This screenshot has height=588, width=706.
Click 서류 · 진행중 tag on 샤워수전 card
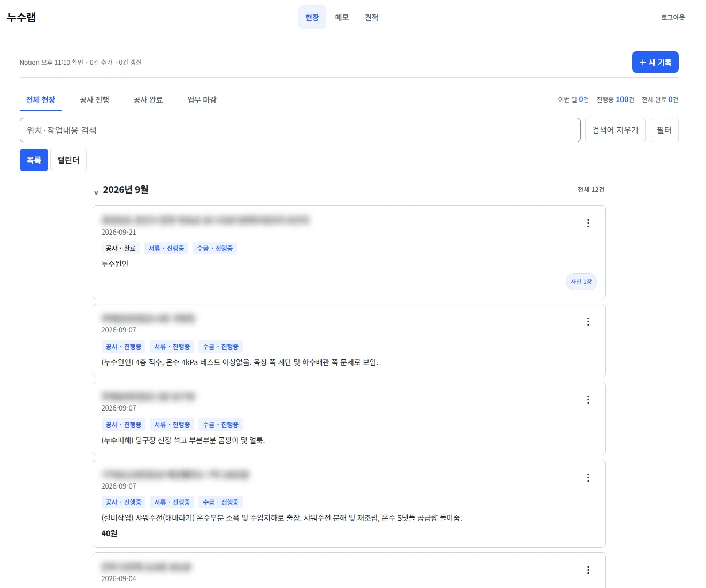coord(172,502)
